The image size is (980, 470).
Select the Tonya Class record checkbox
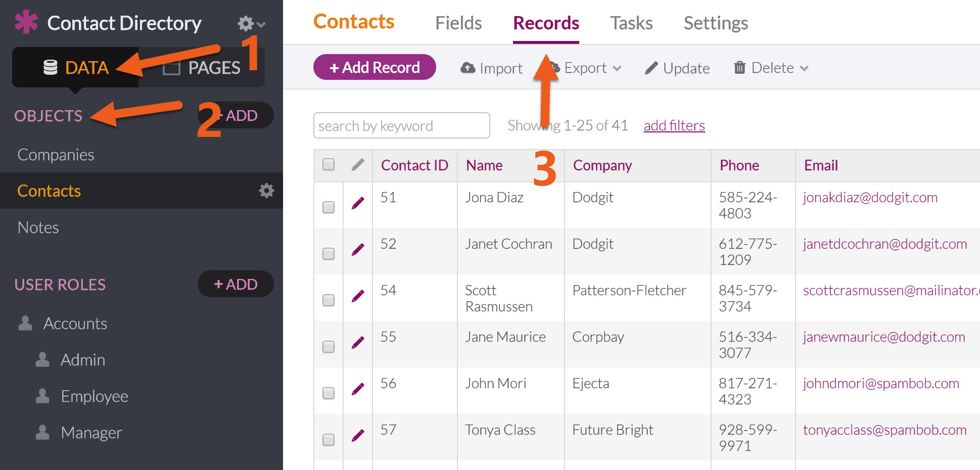click(x=329, y=439)
